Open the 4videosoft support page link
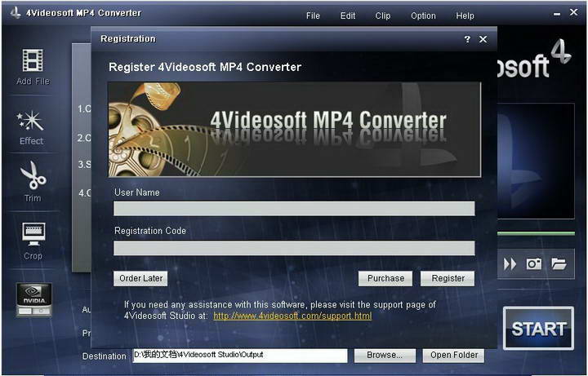588x376 pixels. [292, 316]
